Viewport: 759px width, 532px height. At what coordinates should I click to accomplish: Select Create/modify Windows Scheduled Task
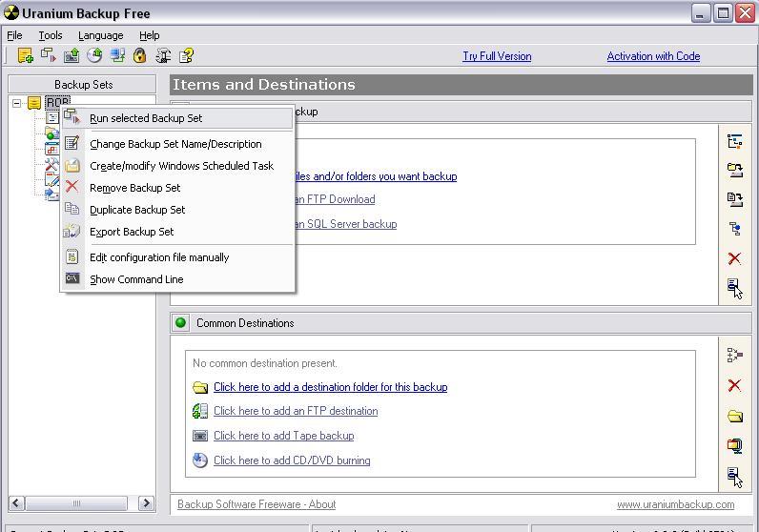click(x=177, y=166)
